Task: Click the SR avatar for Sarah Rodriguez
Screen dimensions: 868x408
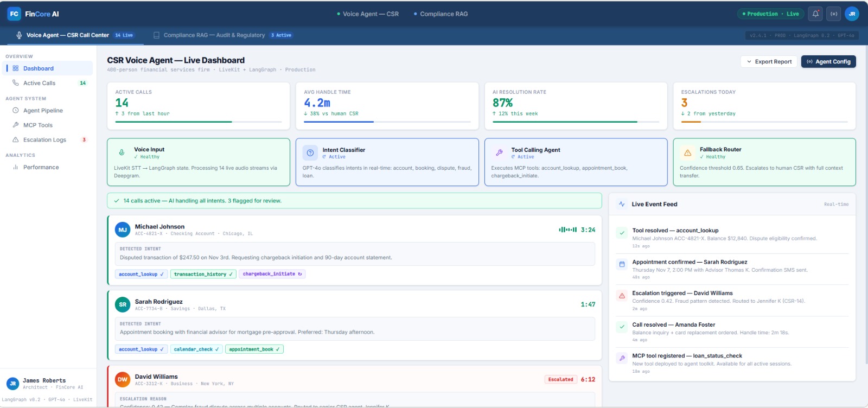Action: pyautogui.click(x=123, y=305)
